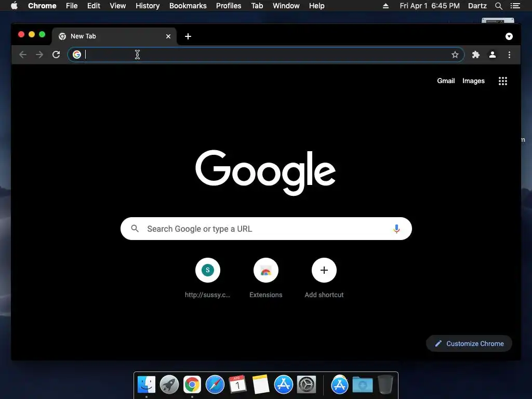
Task: Click inside the address bar
Action: pyautogui.click(x=266, y=55)
